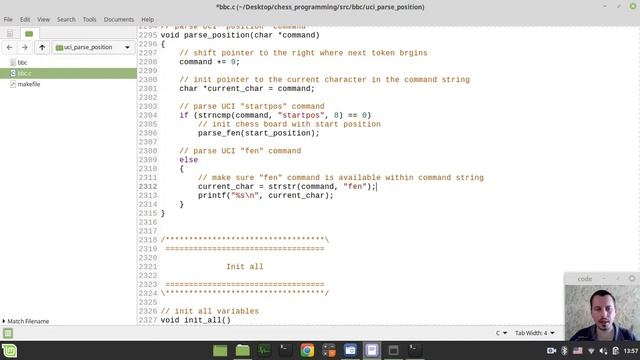Open the Linux Mint start menu
This screenshot has height=360, width=640.
(x=9, y=351)
